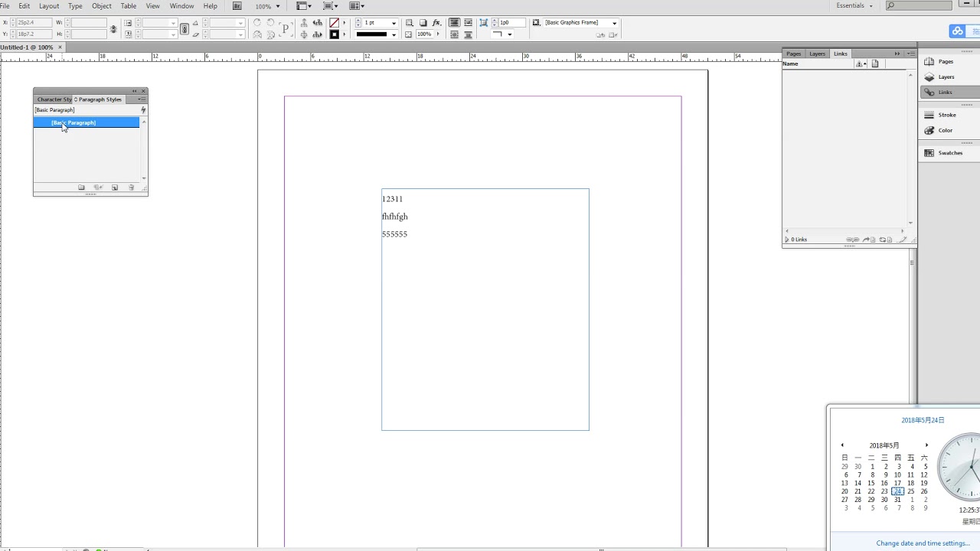Click Go To Link icon in Links panel

pos(869,240)
